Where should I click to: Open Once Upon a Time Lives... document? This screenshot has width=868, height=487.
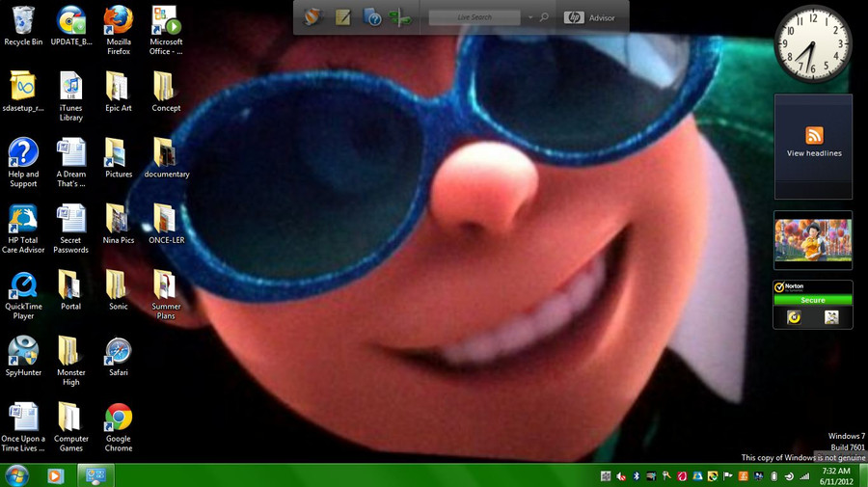tap(23, 427)
